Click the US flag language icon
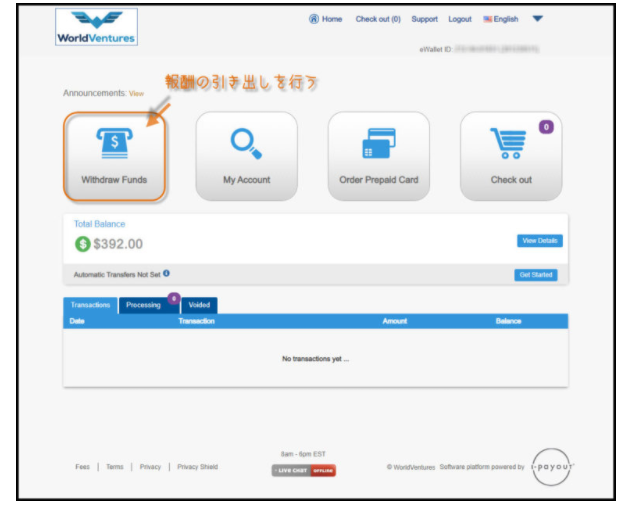628x506 pixels. [487, 19]
